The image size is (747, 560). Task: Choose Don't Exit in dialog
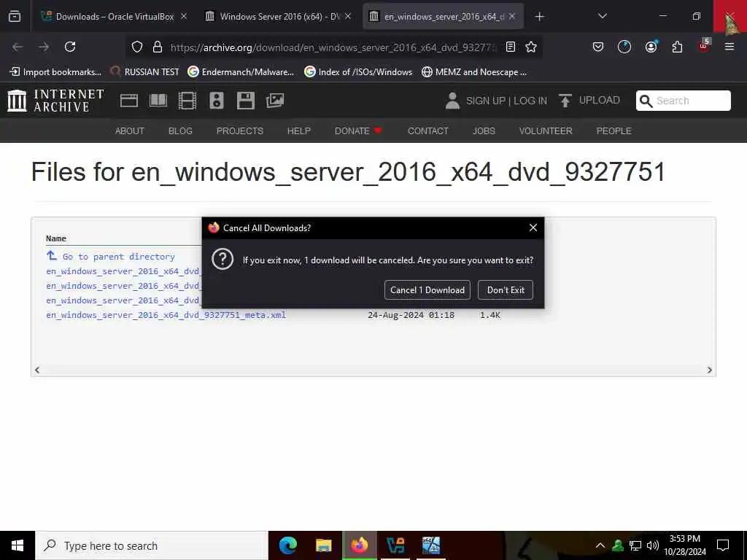[505, 290]
